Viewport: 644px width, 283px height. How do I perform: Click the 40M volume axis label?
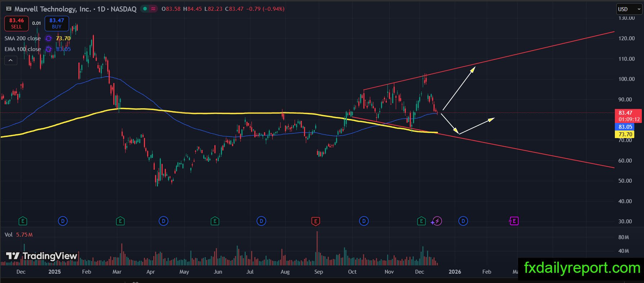coord(623,251)
